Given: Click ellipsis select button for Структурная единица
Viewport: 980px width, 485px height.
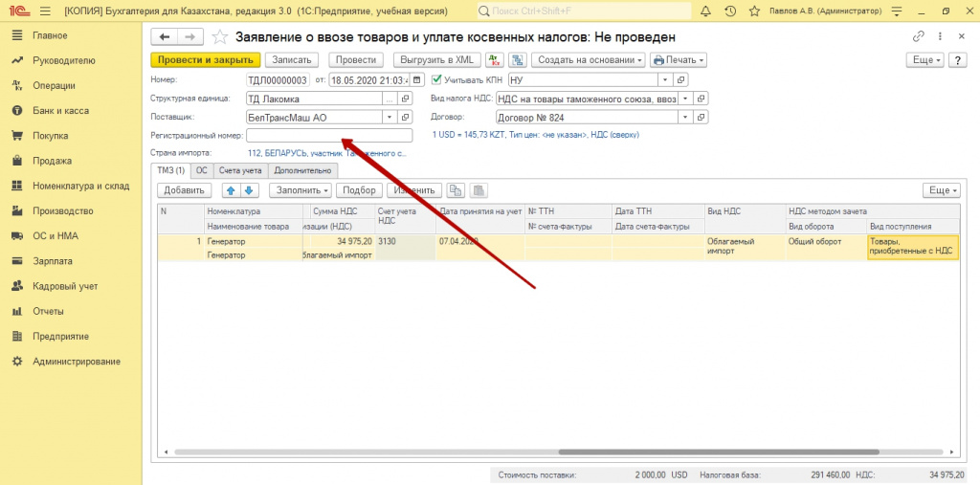Looking at the screenshot, I should [x=390, y=99].
